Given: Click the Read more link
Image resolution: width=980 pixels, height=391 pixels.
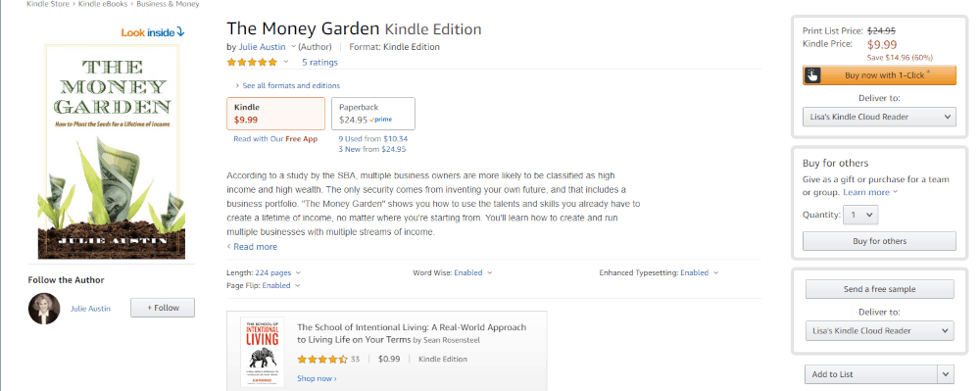Looking at the screenshot, I should [255, 247].
